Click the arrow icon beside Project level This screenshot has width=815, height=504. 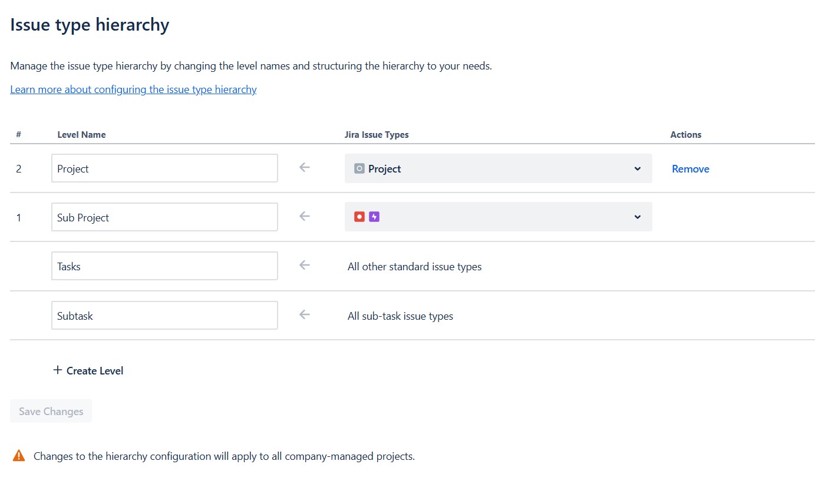305,168
